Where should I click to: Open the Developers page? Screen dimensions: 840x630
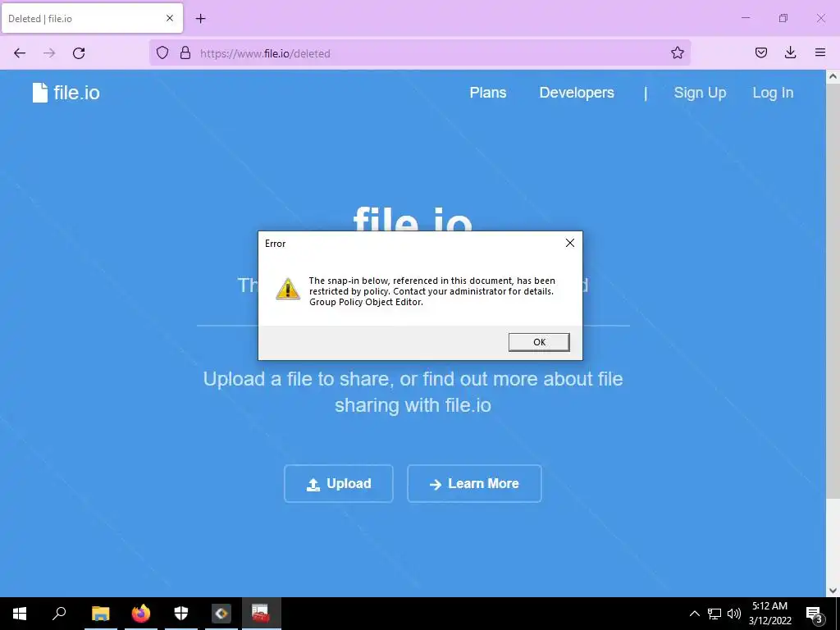577,93
